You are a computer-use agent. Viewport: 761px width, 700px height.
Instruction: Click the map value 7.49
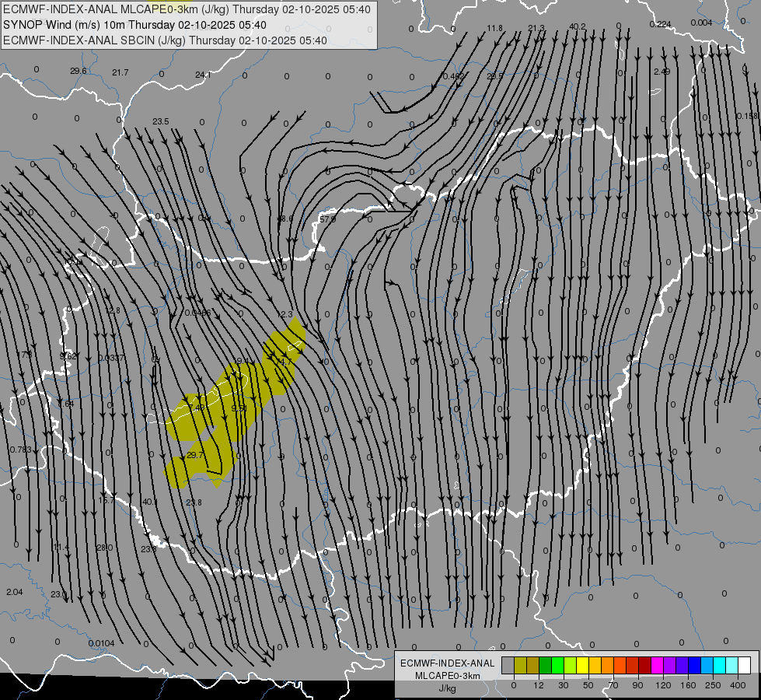[x=197, y=407]
